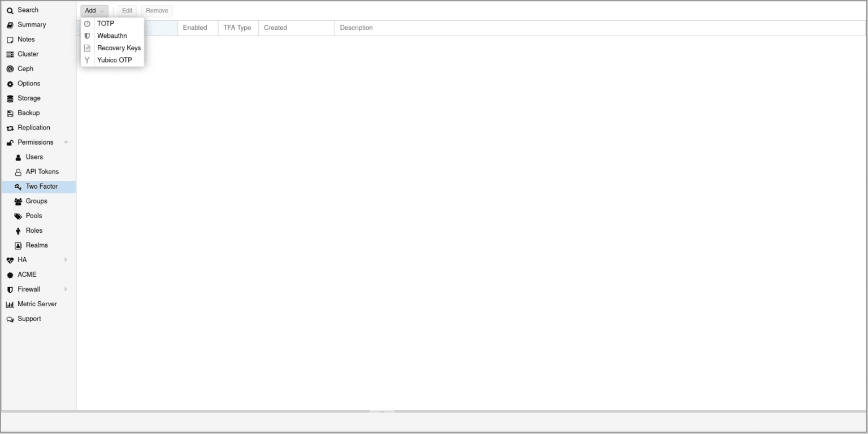Click the HA heartbeat icon
The height and width of the screenshot is (434, 868).
[10, 260]
